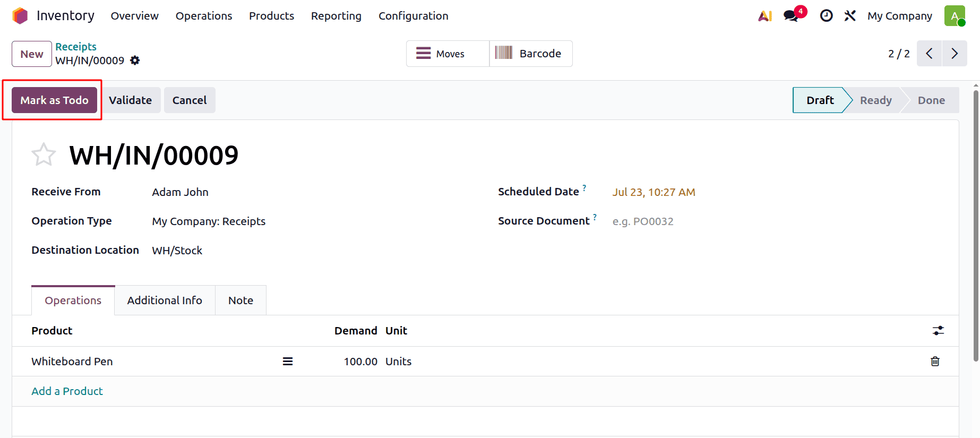980x438 pixels.
Task: Set status to Ready
Action: click(876, 100)
